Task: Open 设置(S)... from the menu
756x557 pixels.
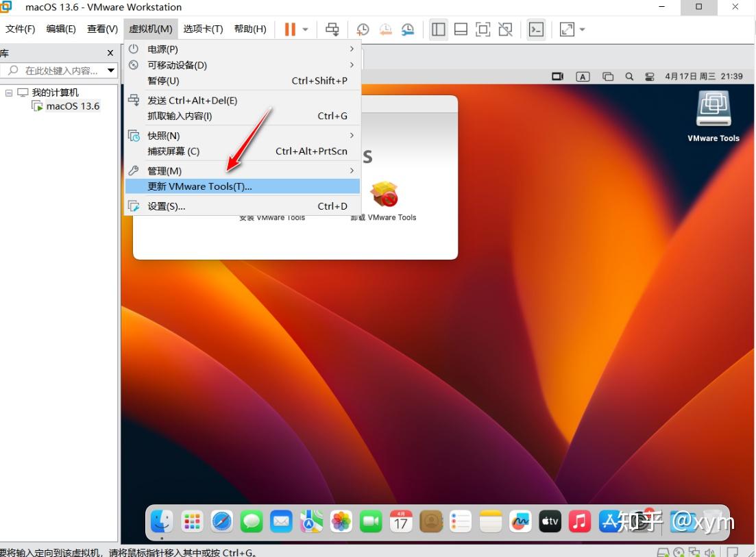Action: 243,206
